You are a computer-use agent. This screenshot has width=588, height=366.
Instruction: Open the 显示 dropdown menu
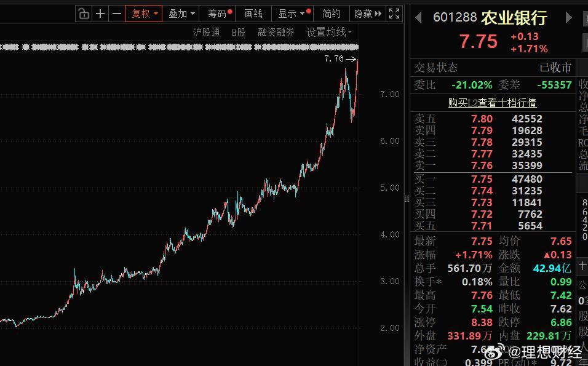(x=293, y=14)
